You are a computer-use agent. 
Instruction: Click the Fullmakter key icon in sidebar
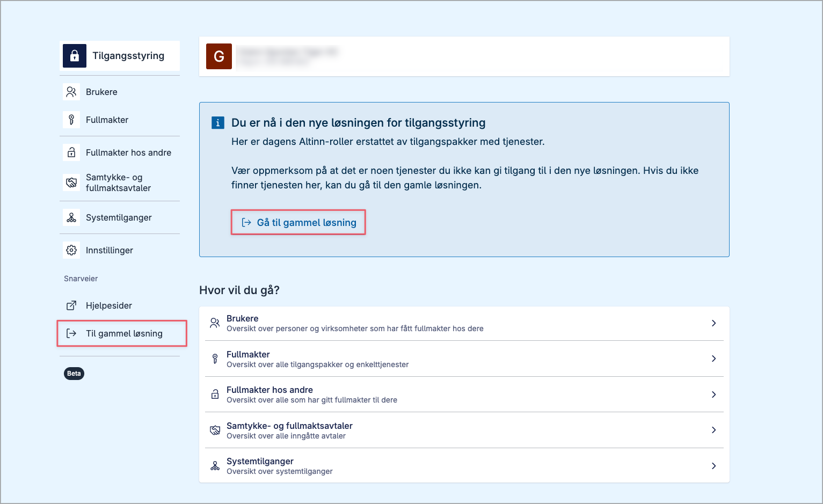pos(71,120)
